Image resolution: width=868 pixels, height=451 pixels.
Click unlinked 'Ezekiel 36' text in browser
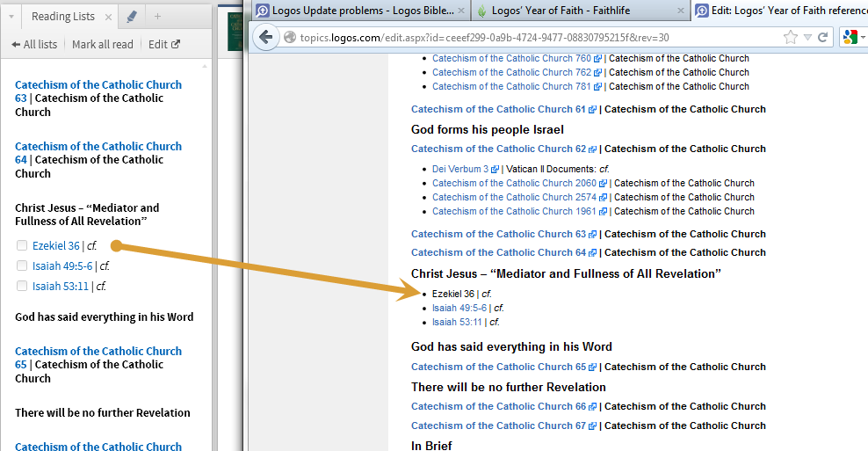[453, 294]
